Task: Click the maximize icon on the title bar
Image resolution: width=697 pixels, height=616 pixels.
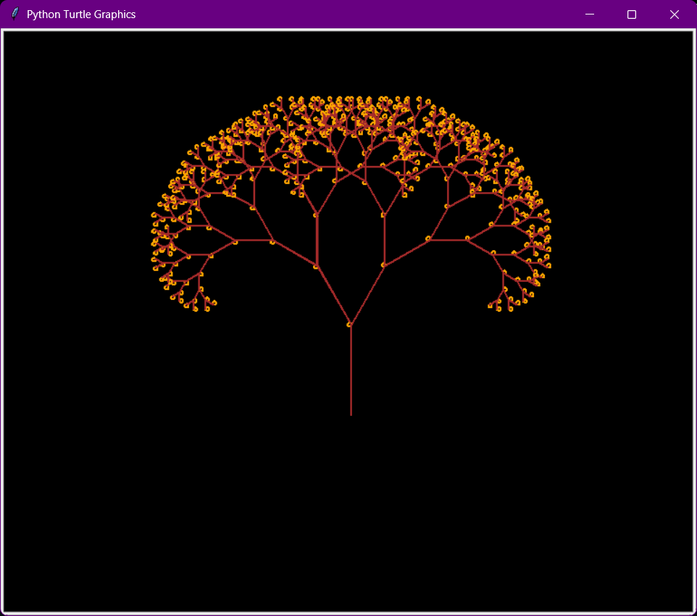Action: click(631, 14)
